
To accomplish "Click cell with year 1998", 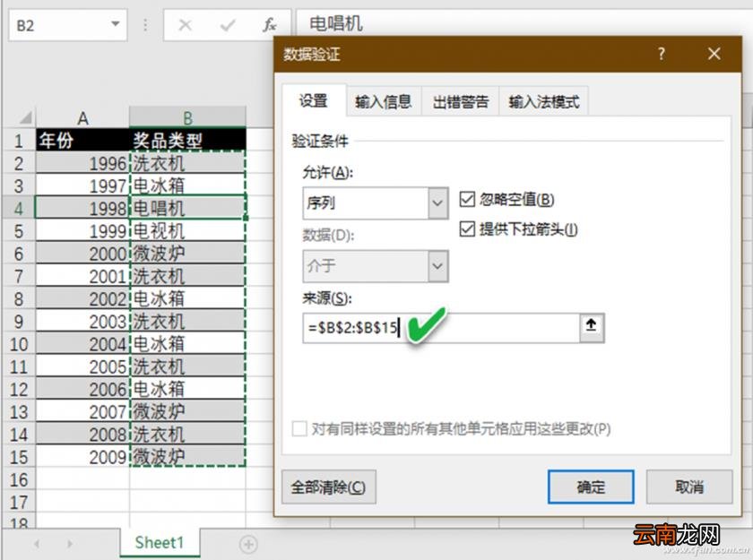I will tap(82, 208).
